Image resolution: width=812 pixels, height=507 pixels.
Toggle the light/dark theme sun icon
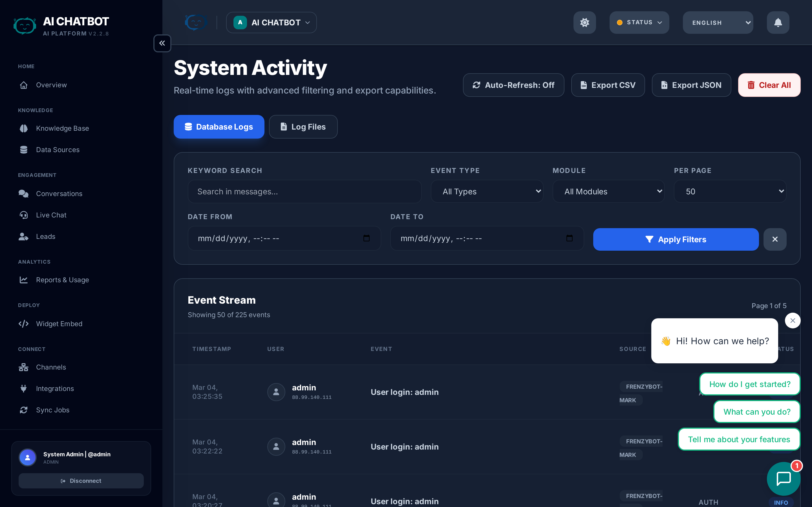[x=584, y=23]
